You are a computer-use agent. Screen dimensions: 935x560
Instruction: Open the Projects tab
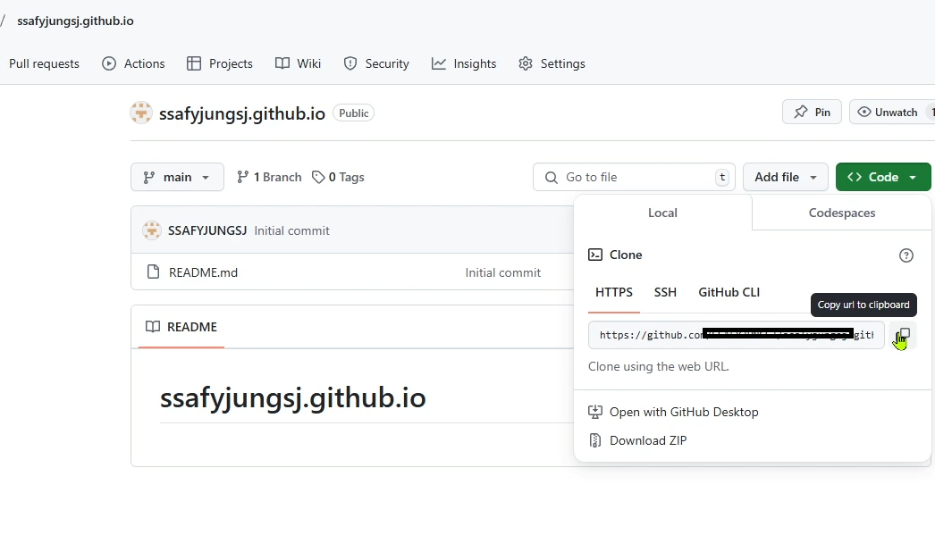[x=219, y=63]
